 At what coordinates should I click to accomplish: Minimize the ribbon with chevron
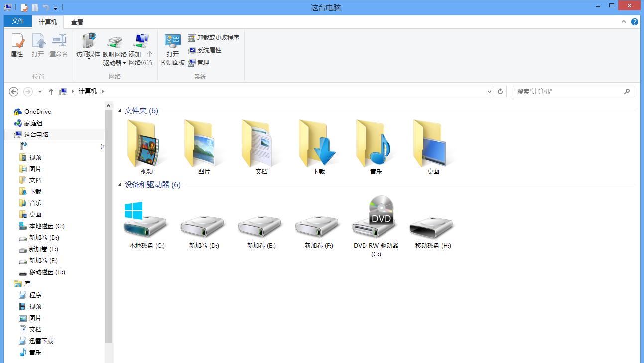(x=624, y=22)
